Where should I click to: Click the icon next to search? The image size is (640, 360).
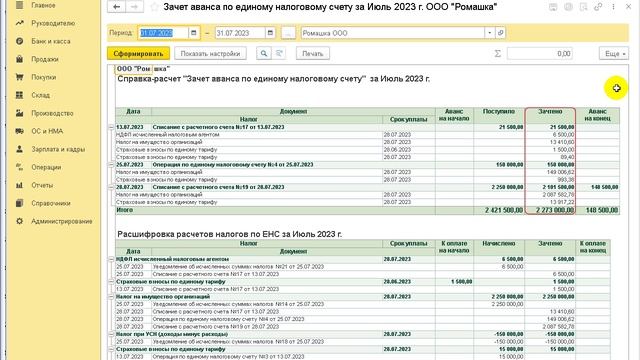279,53
